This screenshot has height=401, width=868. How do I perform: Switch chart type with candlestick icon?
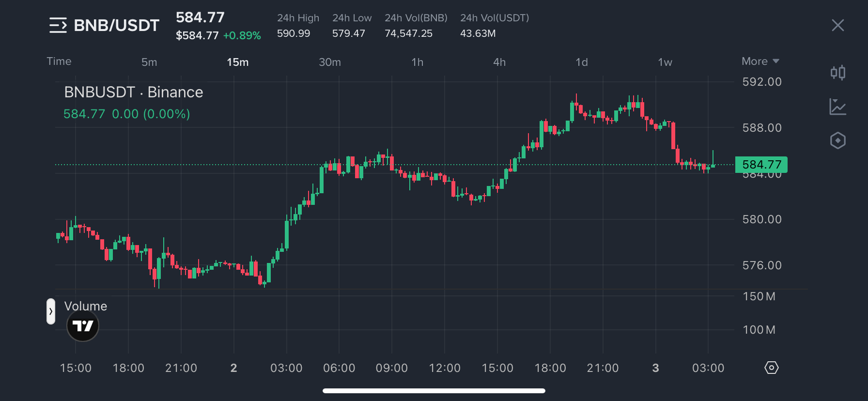tap(837, 73)
